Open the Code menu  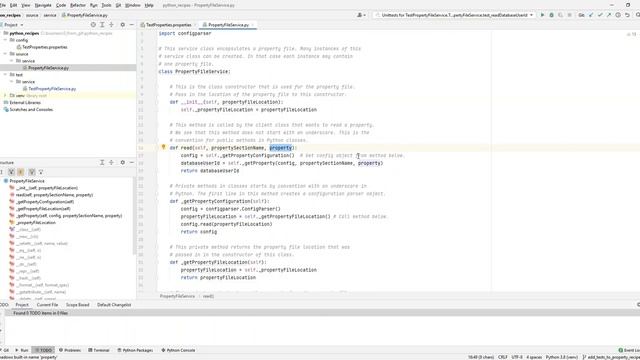[x=61, y=5]
